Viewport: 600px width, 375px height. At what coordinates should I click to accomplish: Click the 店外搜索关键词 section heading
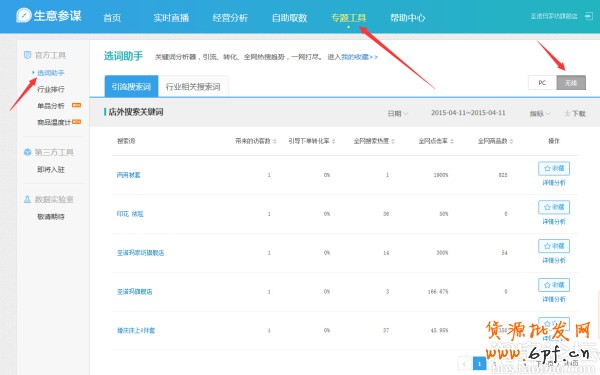(x=136, y=112)
